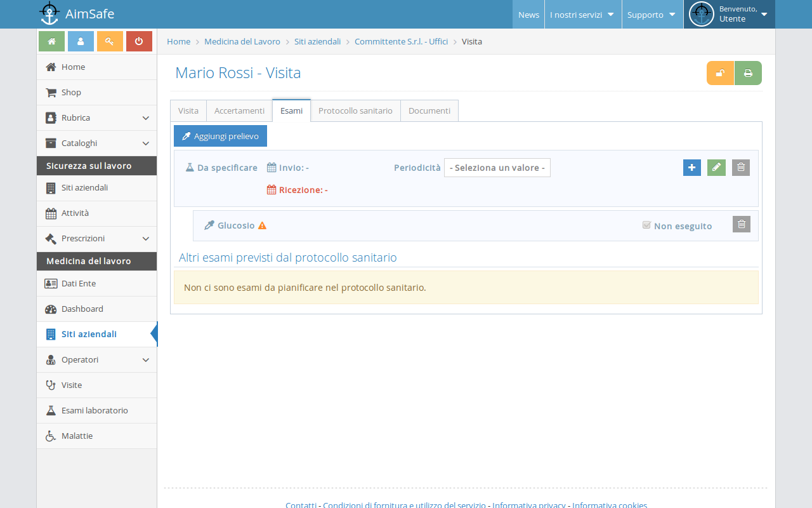The width and height of the screenshot is (812, 508).
Task: Click the Invio date label
Action: coord(288,168)
